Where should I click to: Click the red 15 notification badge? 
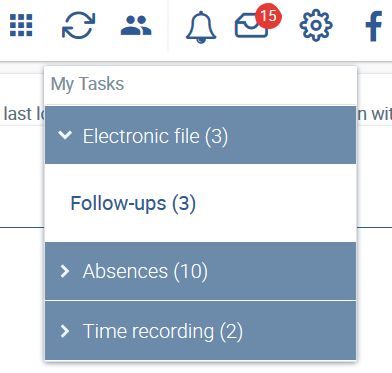[268, 16]
